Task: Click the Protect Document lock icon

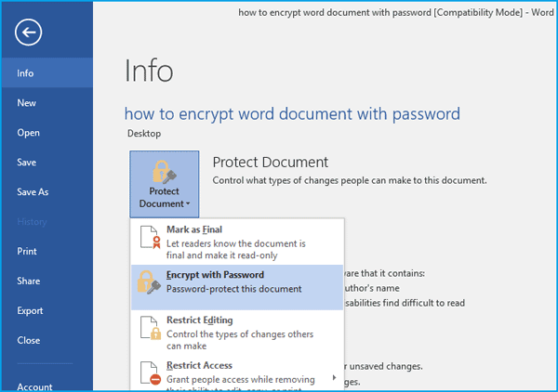Action: (x=164, y=172)
